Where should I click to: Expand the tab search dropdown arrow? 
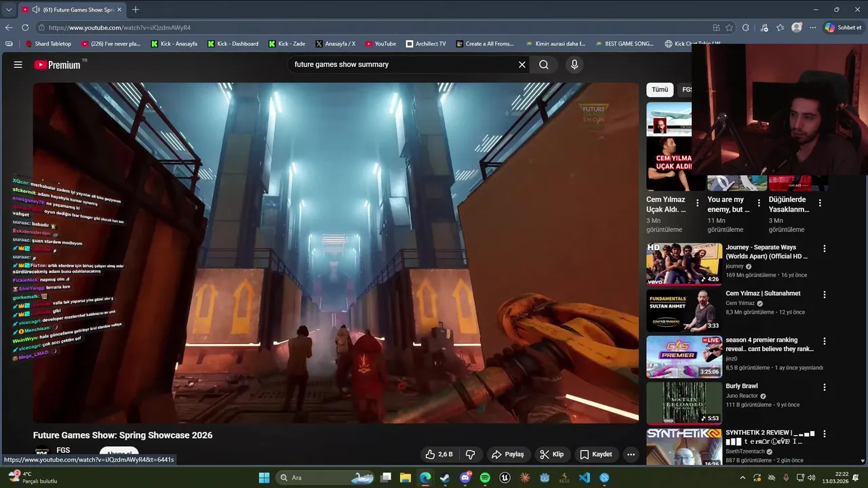click(9, 9)
